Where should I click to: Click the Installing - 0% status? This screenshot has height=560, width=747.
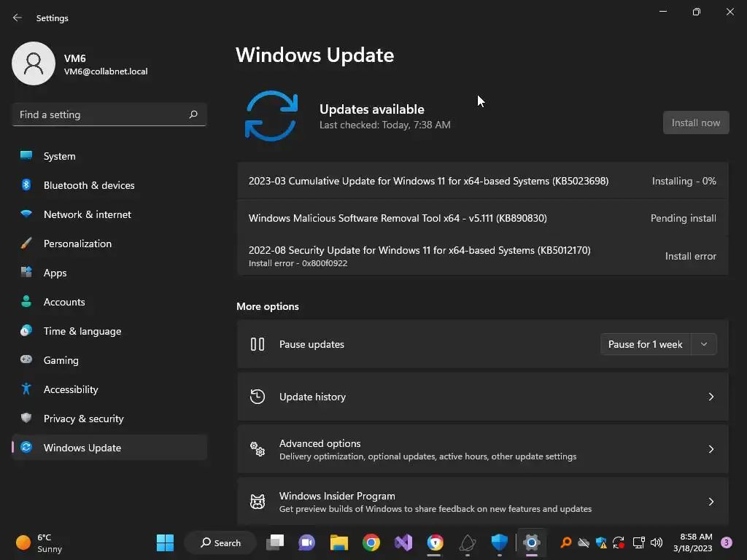click(x=684, y=181)
